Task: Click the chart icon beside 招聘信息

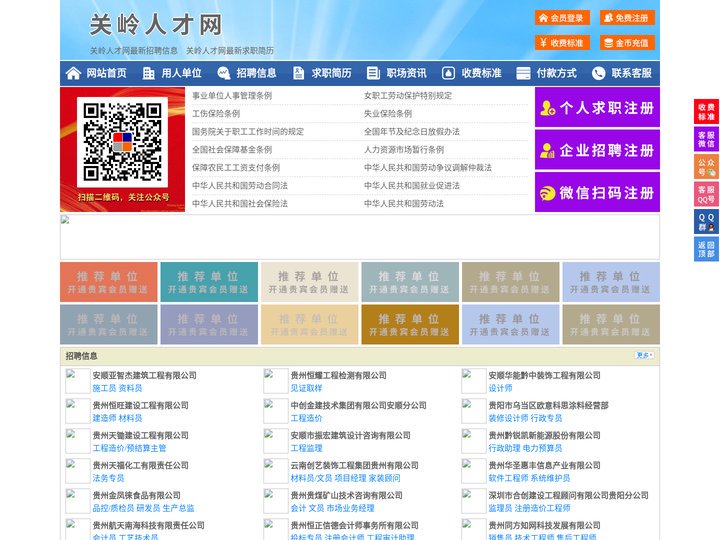Action: point(224,73)
